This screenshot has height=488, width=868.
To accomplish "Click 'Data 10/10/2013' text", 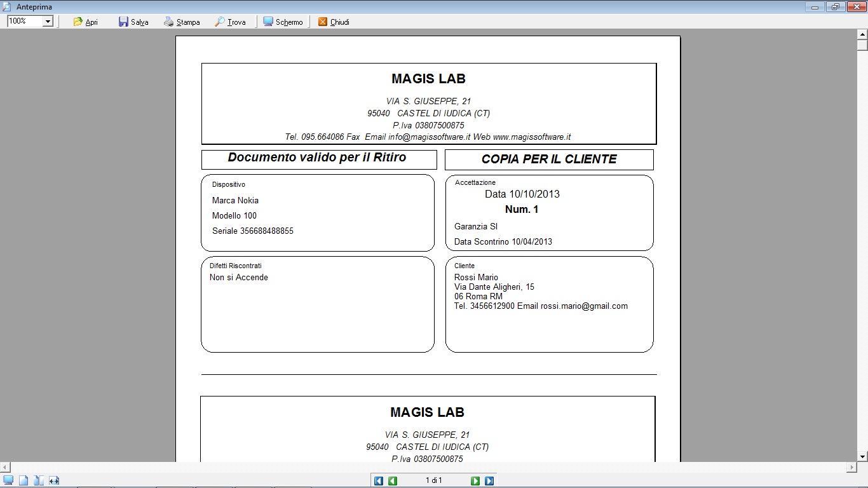I will click(x=522, y=194).
